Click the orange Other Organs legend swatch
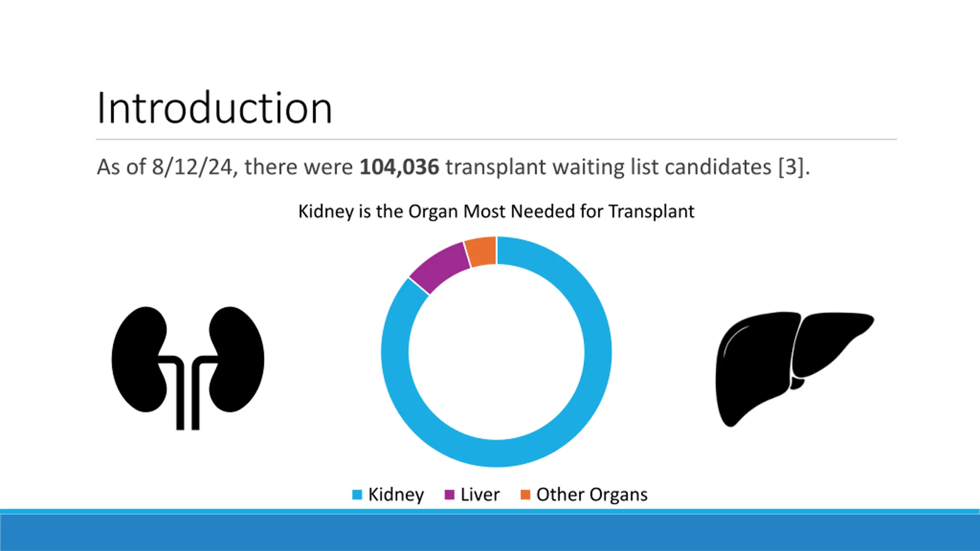 coord(525,494)
